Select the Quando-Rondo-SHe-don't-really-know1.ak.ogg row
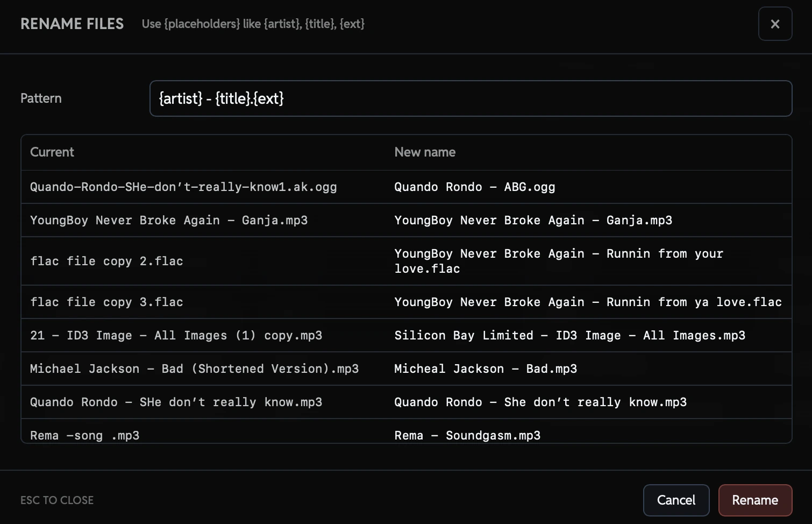Viewport: 812px width, 524px height. [183, 187]
